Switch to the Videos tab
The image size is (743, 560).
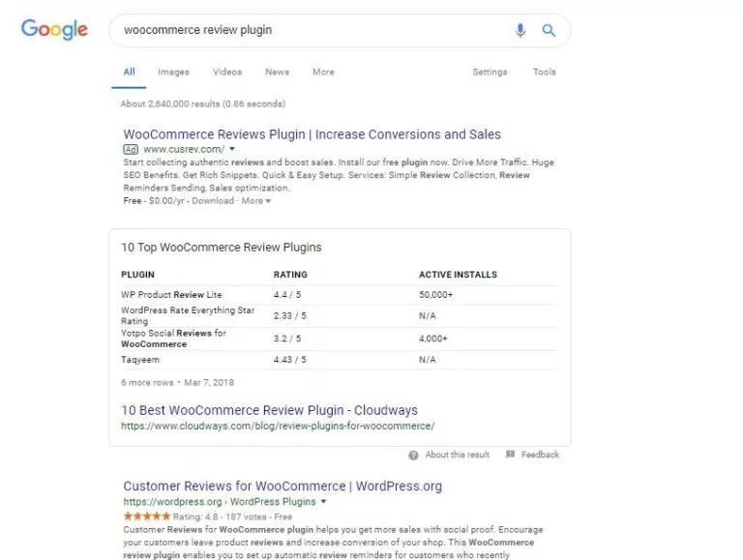pyautogui.click(x=227, y=72)
